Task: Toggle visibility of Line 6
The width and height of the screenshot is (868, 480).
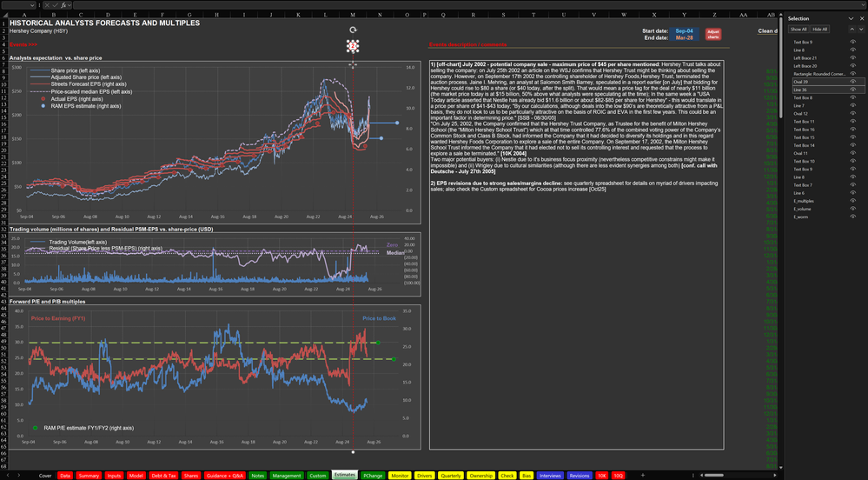Action: click(852, 193)
